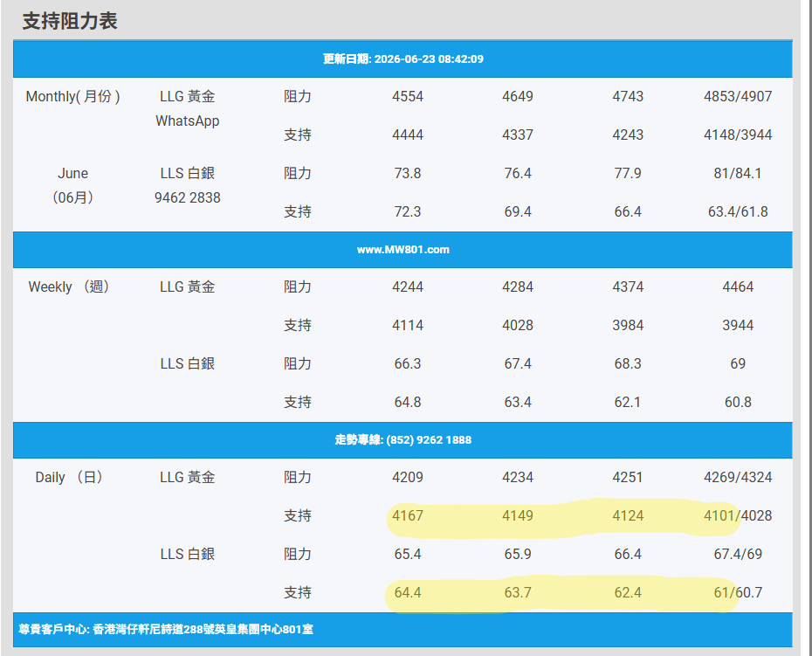Select daily gold resistance value 4251
This screenshot has height=656, width=812.
point(628,477)
